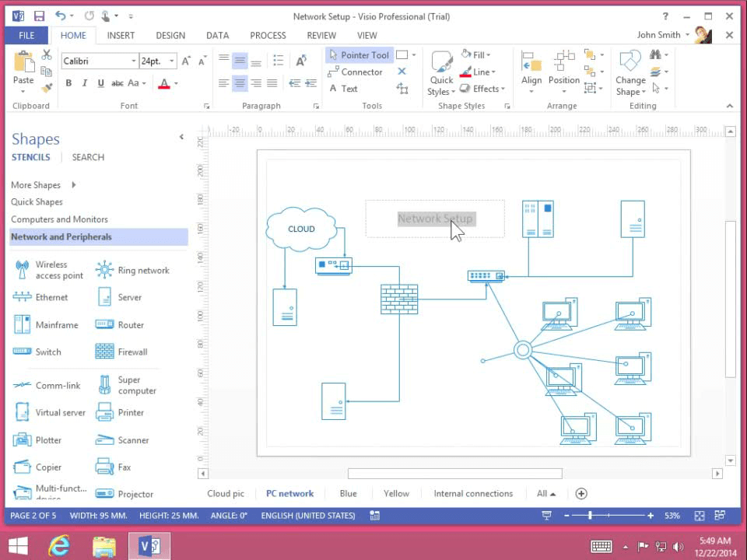Image resolution: width=747 pixels, height=560 pixels.
Task: Toggle italic formatting
Action: click(84, 83)
